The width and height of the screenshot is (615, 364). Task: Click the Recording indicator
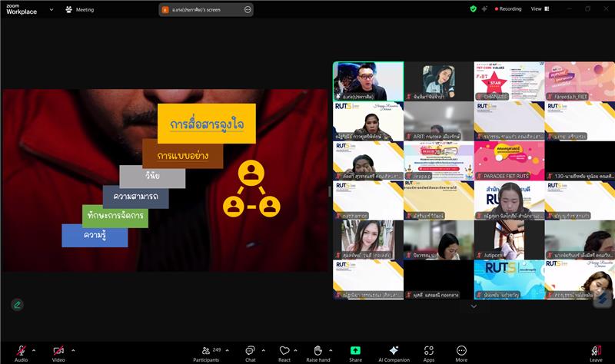coord(508,9)
